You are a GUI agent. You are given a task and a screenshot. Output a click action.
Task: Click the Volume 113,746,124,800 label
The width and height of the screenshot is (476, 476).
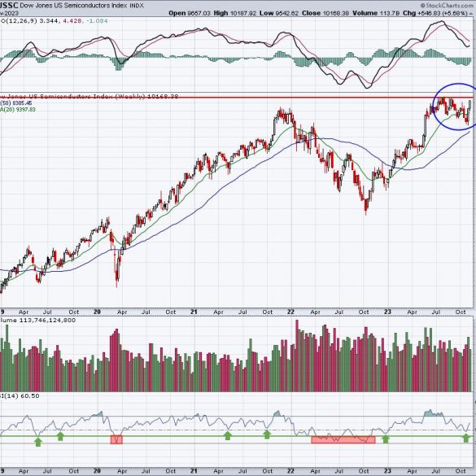37,321
